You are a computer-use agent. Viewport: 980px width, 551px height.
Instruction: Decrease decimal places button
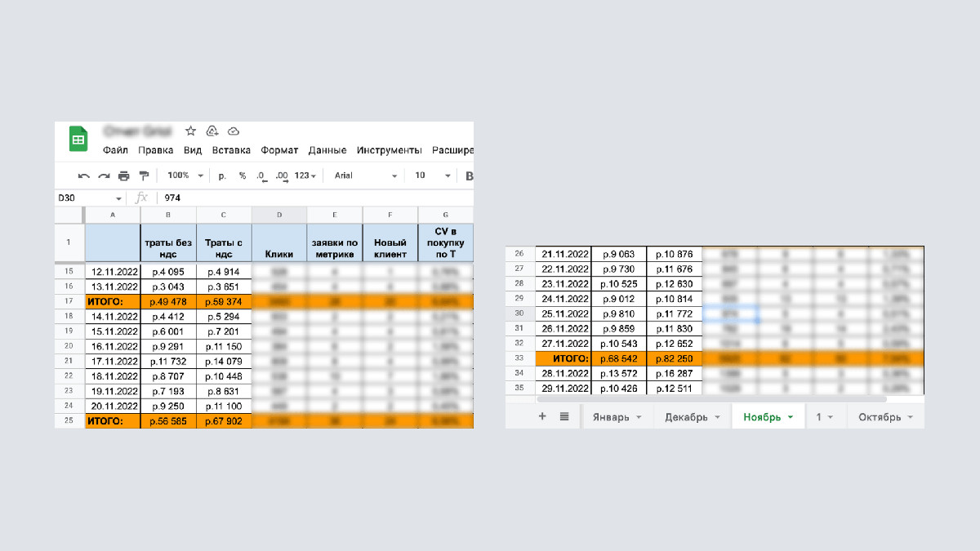click(x=261, y=176)
